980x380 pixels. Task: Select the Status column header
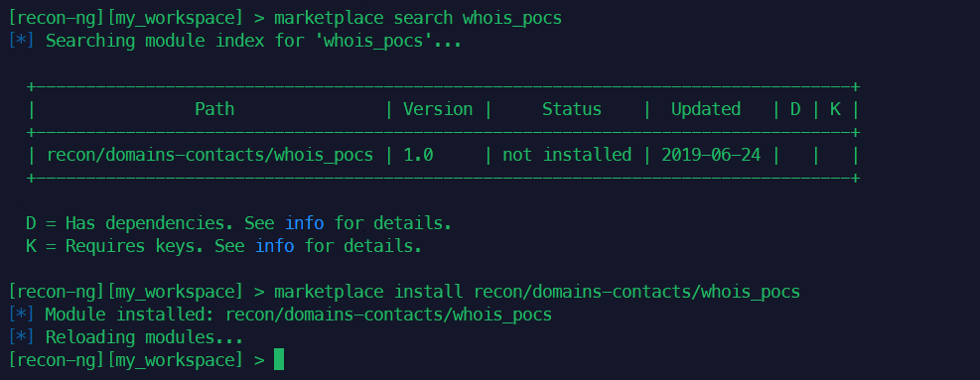point(571,109)
